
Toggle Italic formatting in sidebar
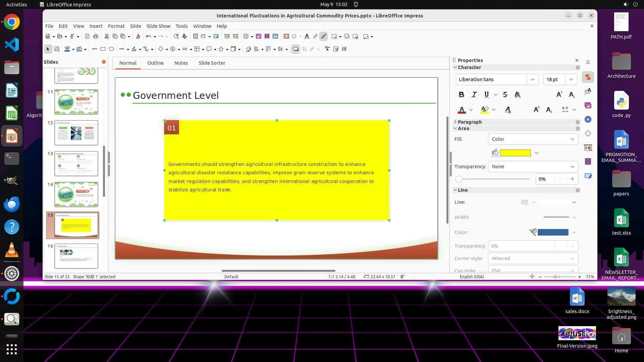(x=474, y=95)
